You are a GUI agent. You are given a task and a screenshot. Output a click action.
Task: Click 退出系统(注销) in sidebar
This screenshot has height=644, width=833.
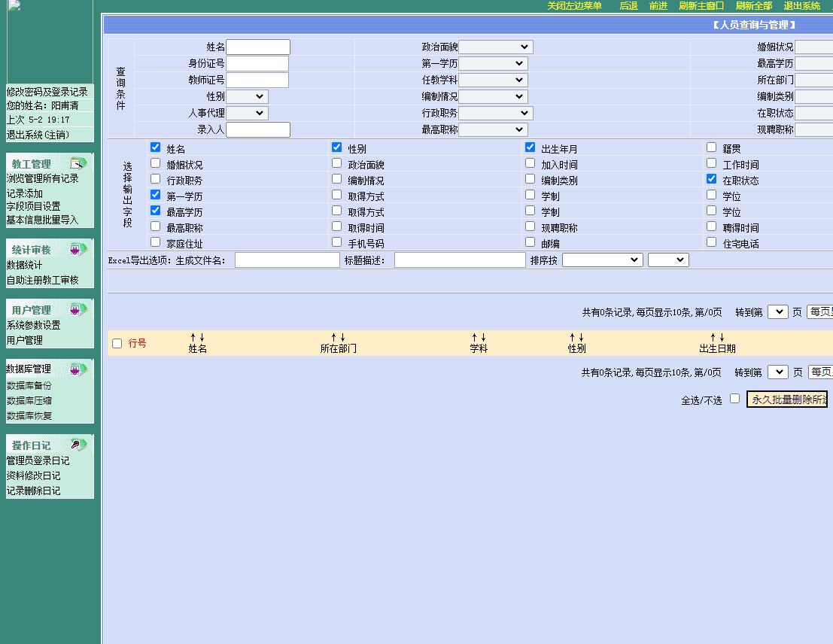(x=38, y=135)
